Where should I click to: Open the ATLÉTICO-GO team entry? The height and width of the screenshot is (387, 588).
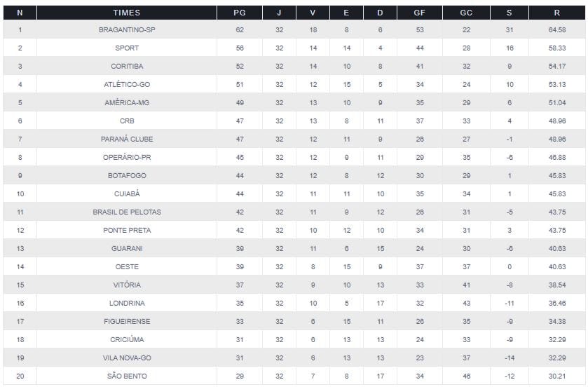point(127,85)
